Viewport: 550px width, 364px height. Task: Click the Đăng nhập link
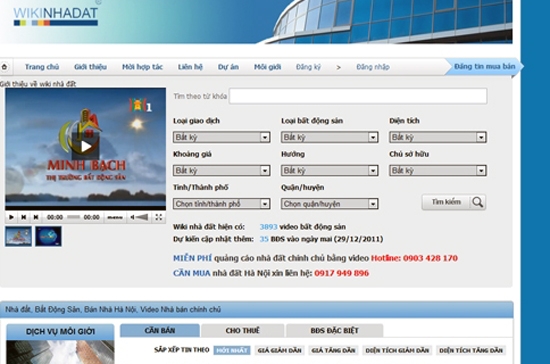coord(373,67)
